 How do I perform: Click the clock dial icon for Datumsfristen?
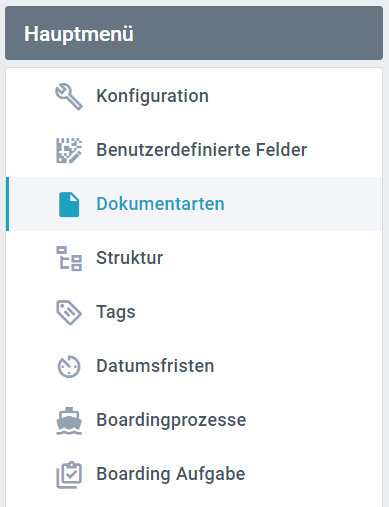coord(69,366)
